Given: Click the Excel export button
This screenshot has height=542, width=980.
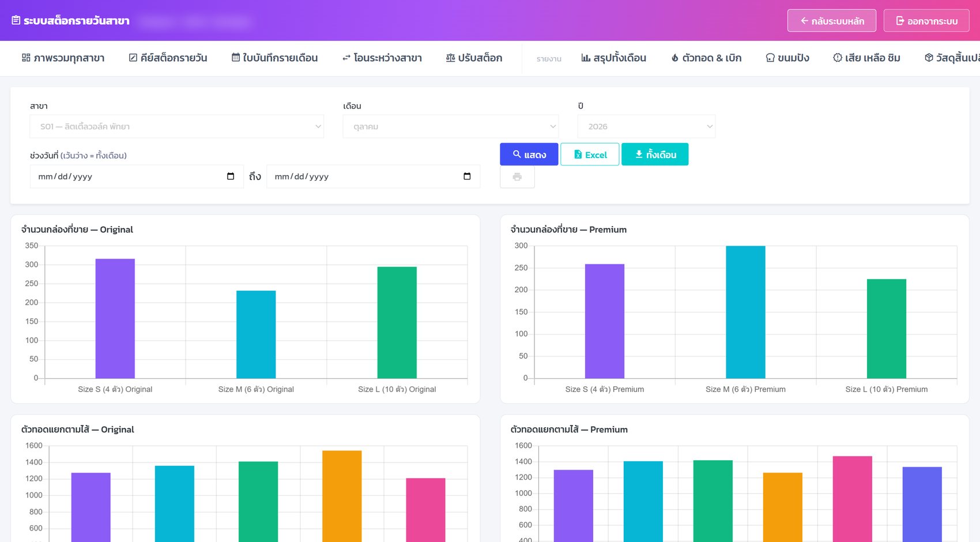Looking at the screenshot, I should pyautogui.click(x=590, y=155).
